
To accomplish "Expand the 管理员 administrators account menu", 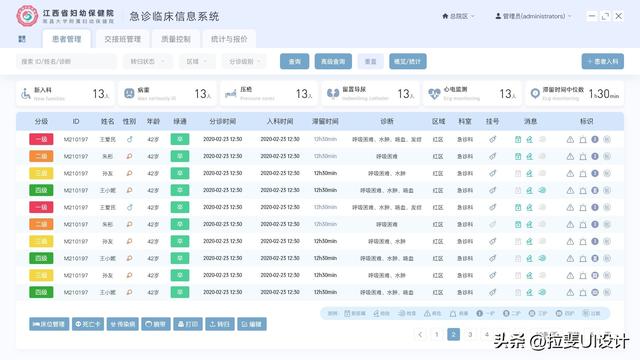I will [533, 16].
